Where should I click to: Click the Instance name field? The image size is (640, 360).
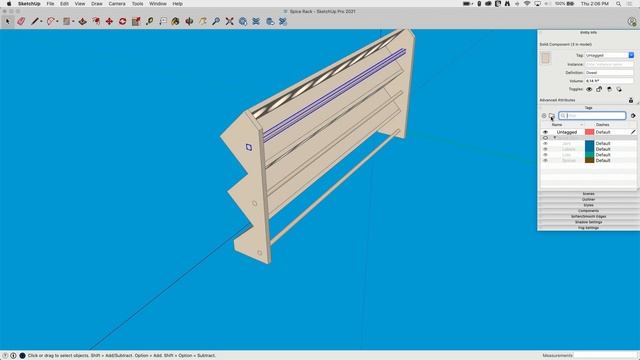point(609,64)
